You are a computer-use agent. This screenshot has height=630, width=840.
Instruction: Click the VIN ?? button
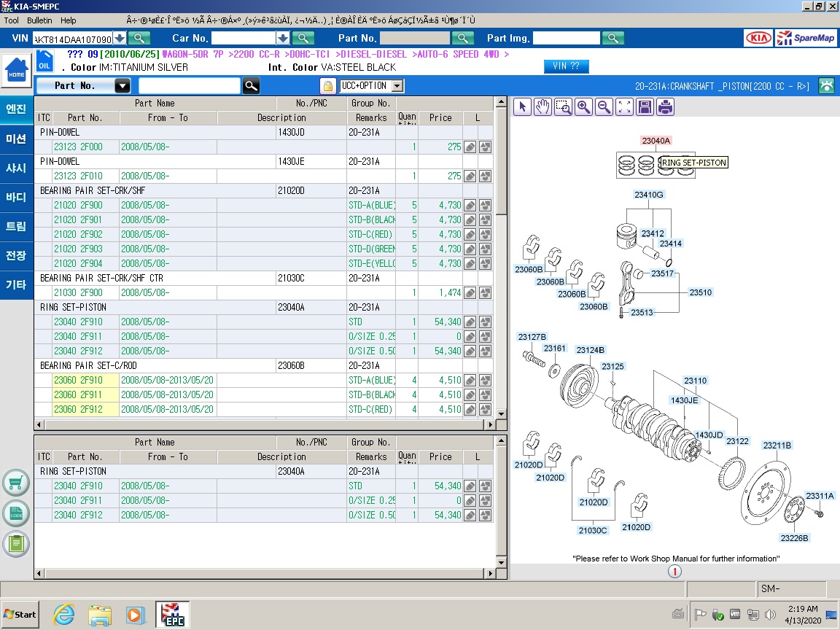point(567,66)
